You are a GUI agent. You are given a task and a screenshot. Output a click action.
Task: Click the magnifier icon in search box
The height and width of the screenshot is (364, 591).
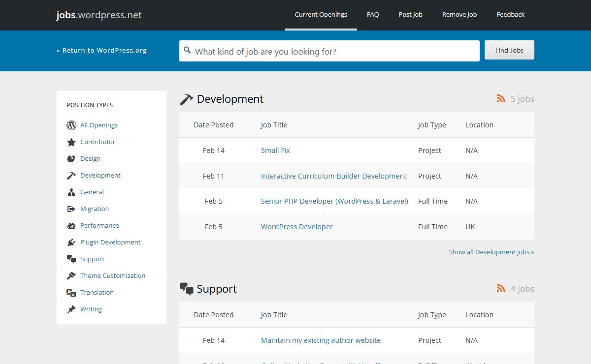coord(187,50)
